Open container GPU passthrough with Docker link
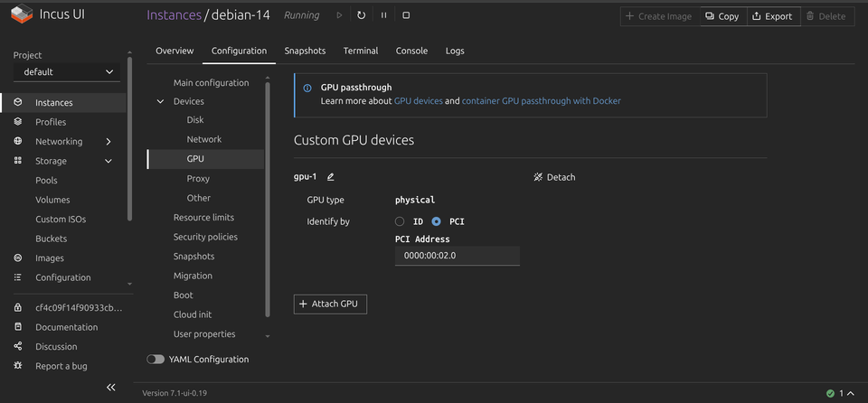 (541, 101)
